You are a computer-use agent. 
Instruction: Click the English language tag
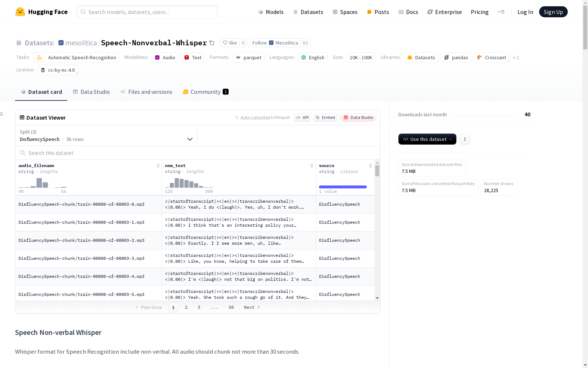pos(313,57)
